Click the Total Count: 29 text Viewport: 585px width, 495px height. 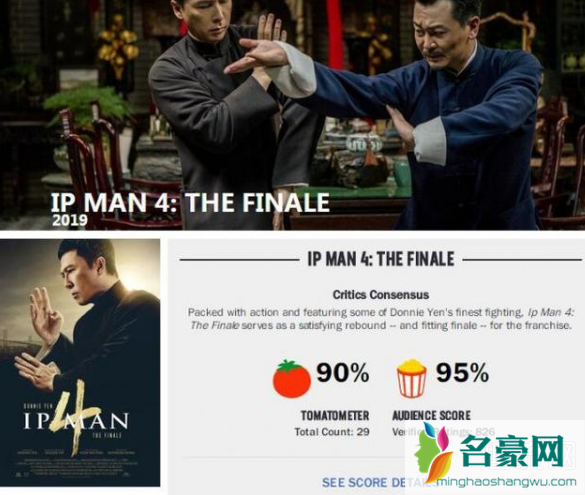[x=332, y=432]
